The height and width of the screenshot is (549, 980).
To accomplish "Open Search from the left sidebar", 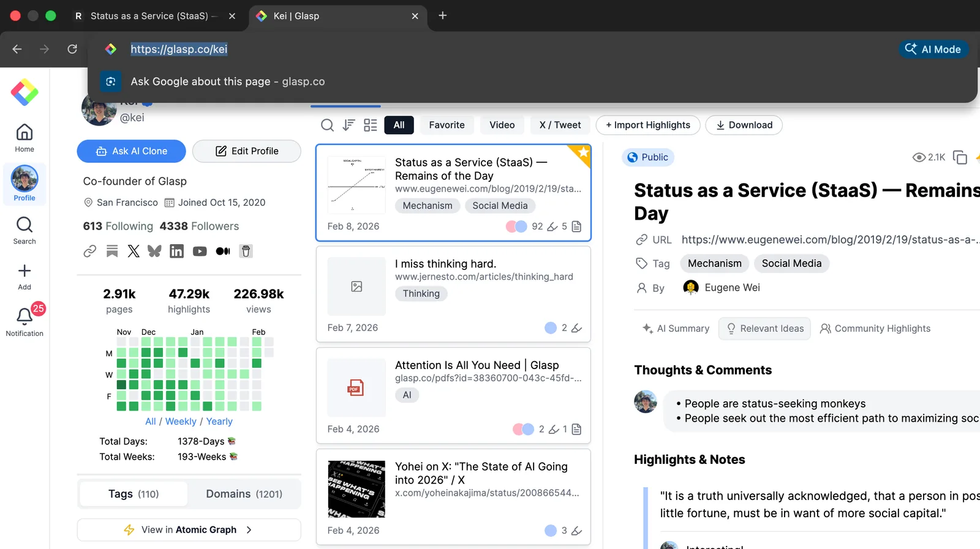I will 24,230.
